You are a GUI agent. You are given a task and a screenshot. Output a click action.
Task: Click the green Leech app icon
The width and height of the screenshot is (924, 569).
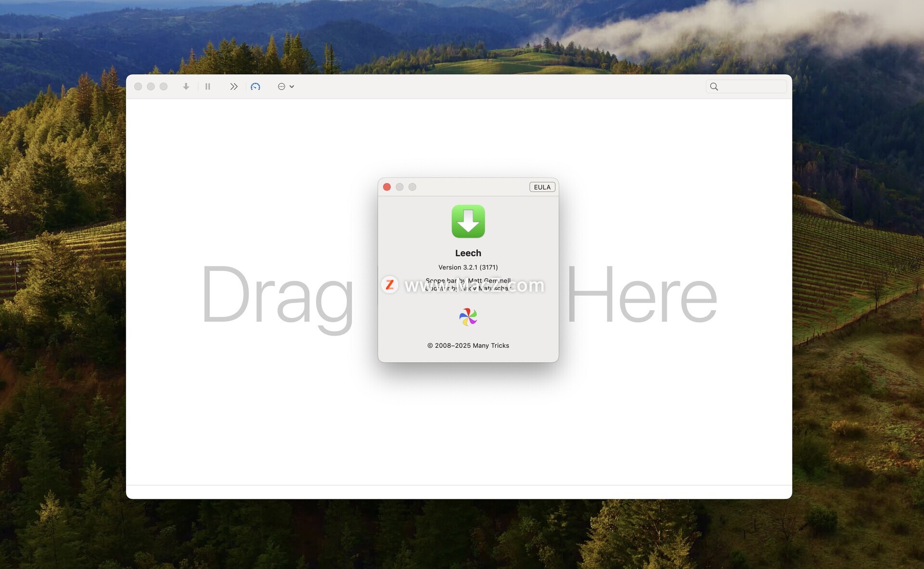[x=468, y=221]
